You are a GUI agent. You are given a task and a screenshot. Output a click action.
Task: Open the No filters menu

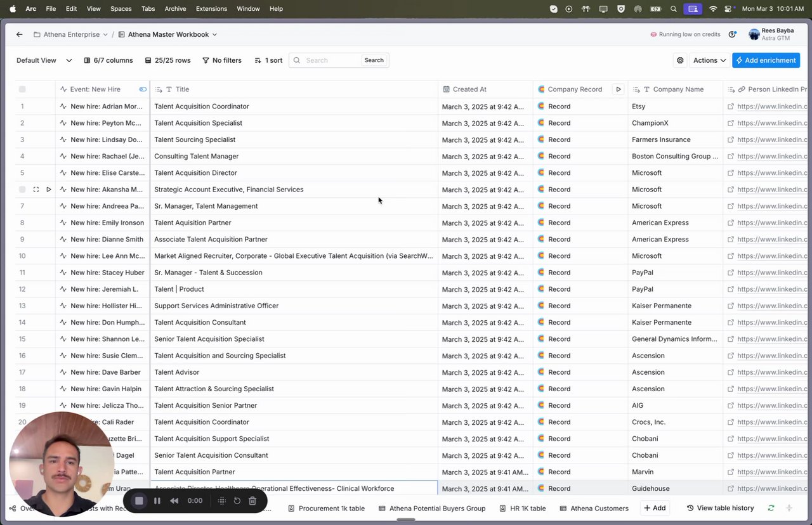coord(222,60)
